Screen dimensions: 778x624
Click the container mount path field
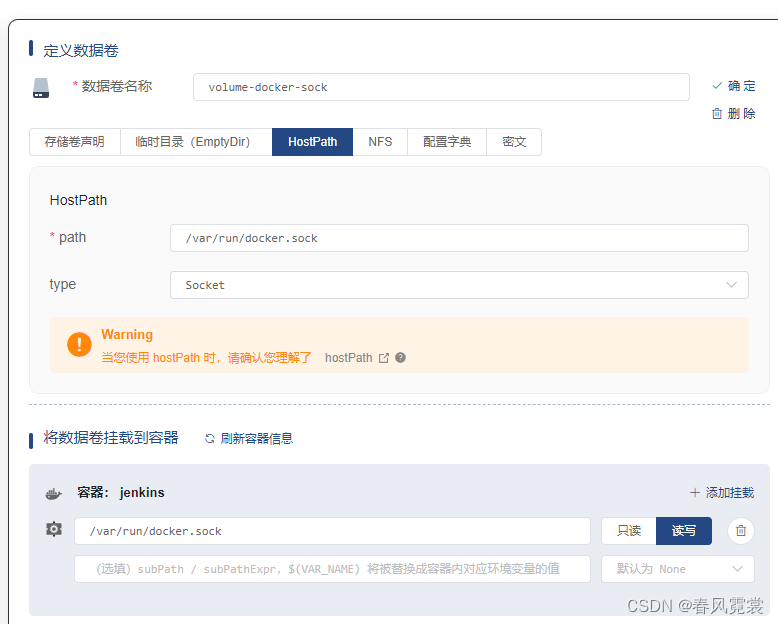pos(332,531)
